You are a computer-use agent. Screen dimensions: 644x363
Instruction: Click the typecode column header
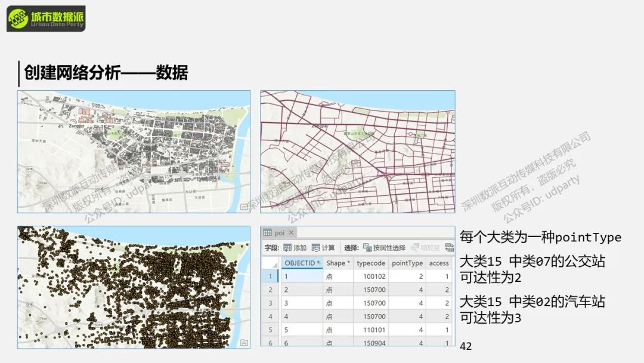(371, 263)
